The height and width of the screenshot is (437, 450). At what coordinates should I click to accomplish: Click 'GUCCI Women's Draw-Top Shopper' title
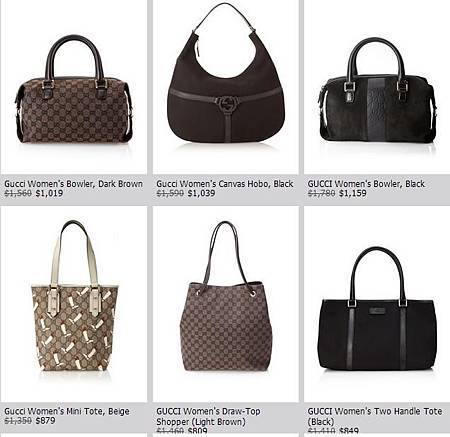(x=208, y=416)
